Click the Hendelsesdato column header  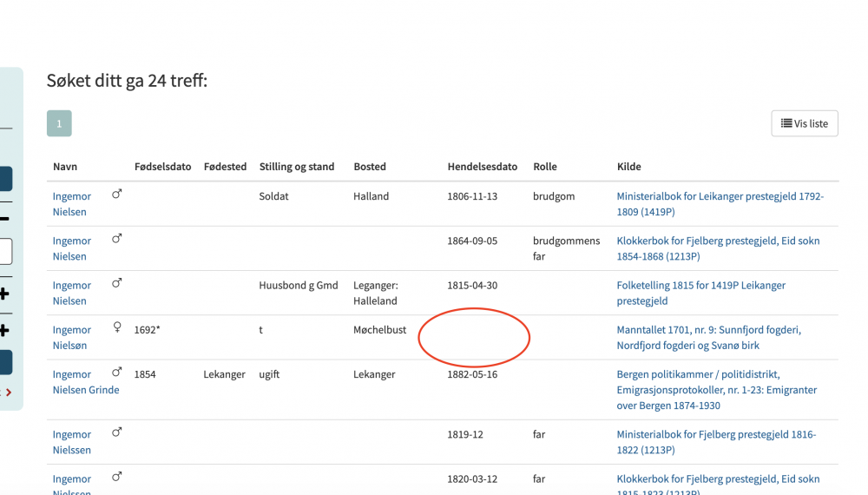[x=482, y=167]
